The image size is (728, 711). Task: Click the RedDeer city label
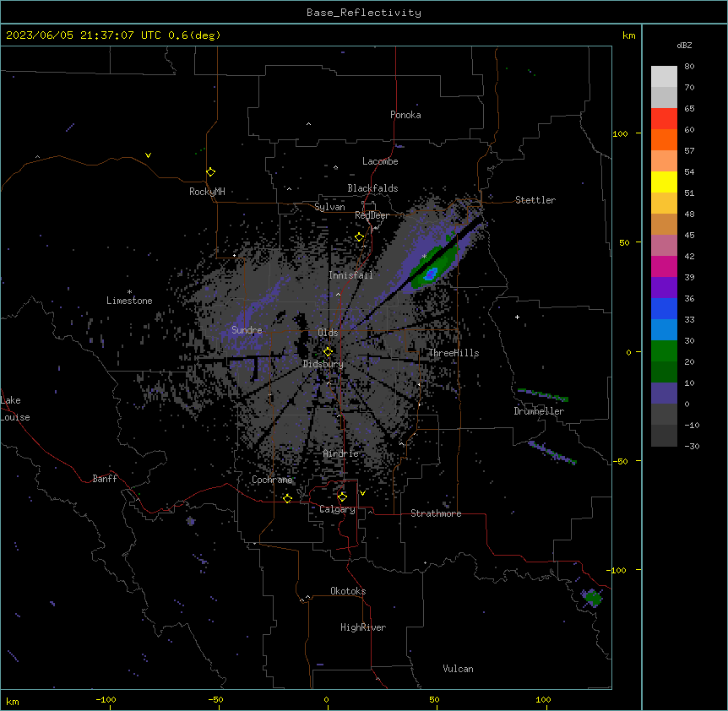[372, 215]
